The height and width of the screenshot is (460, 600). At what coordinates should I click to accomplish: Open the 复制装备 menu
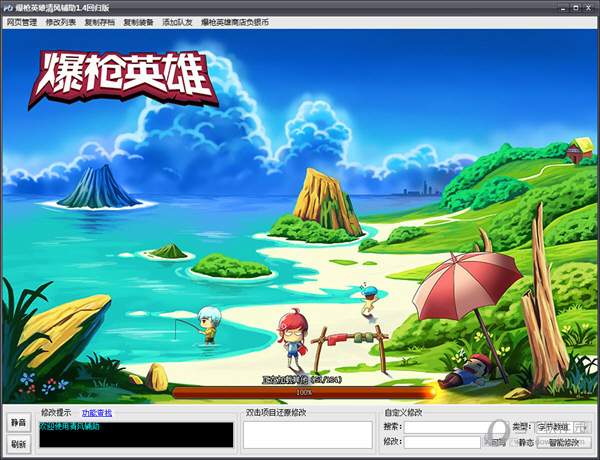(139, 22)
